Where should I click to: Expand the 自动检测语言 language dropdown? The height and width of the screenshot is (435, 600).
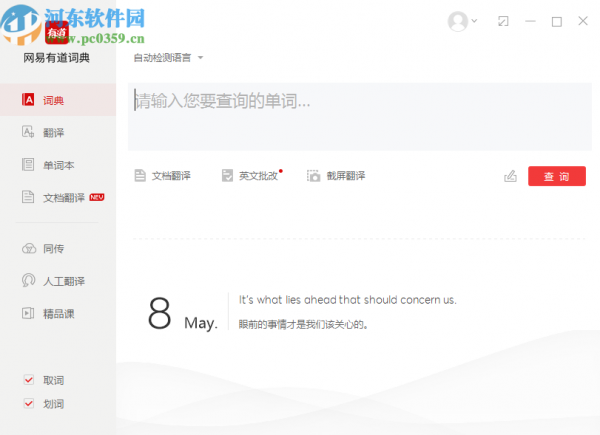tap(168, 58)
